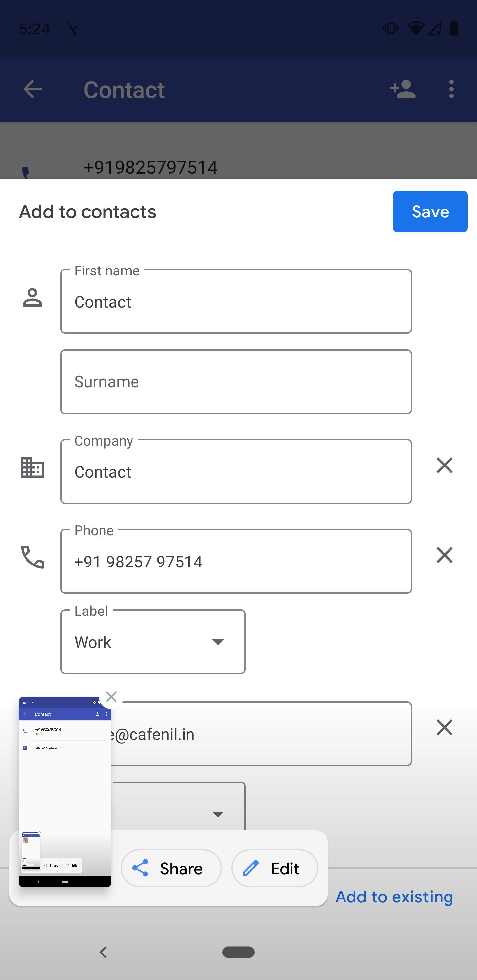Image resolution: width=477 pixels, height=980 pixels.
Task: Share the captured screenshot
Action: [171, 868]
